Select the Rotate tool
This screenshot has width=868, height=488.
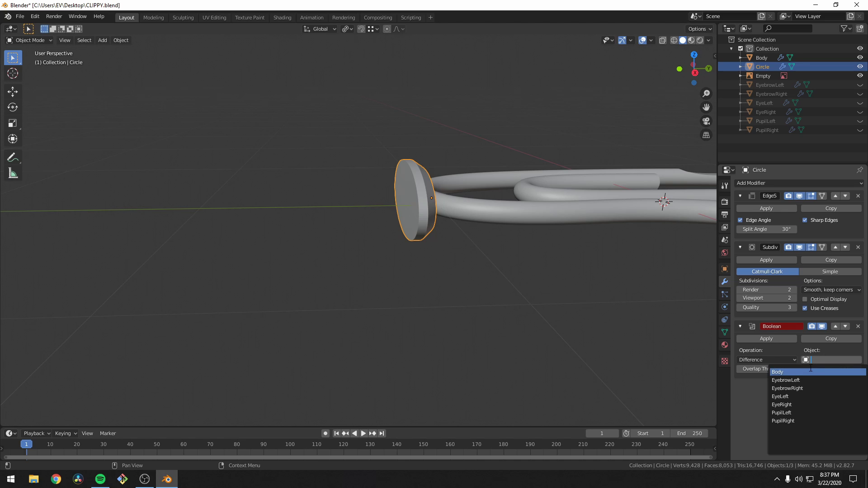click(x=13, y=108)
